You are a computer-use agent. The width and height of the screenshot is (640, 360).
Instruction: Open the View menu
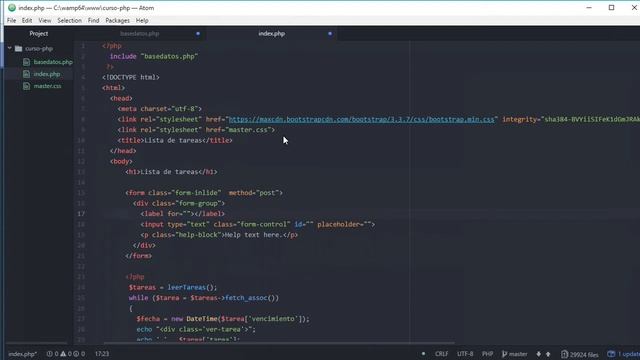pos(44,20)
